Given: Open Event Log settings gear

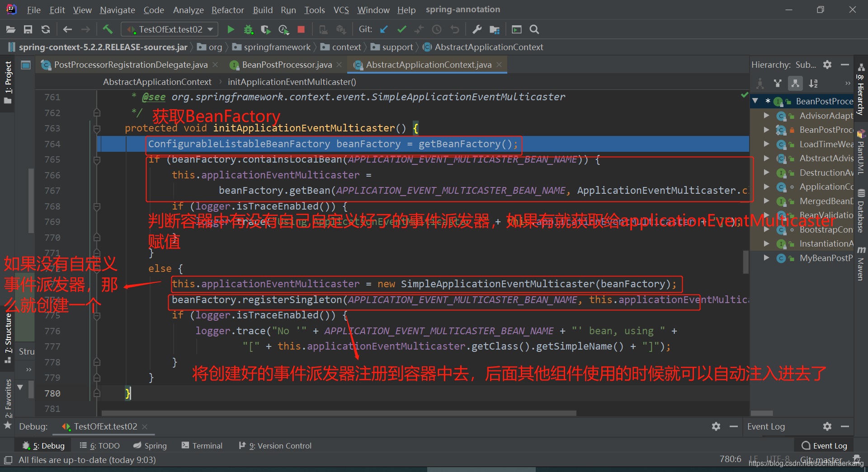Looking at the screenshot, I should 827,426.
